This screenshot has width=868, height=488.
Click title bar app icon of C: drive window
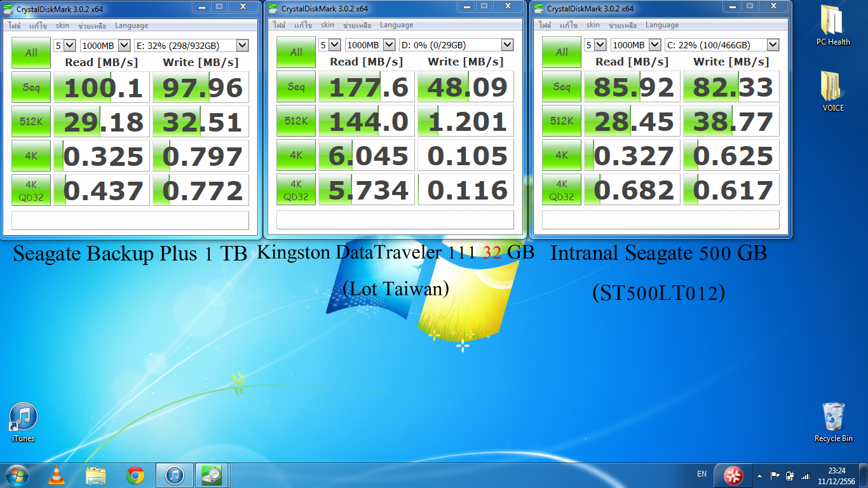pos(539,8)
